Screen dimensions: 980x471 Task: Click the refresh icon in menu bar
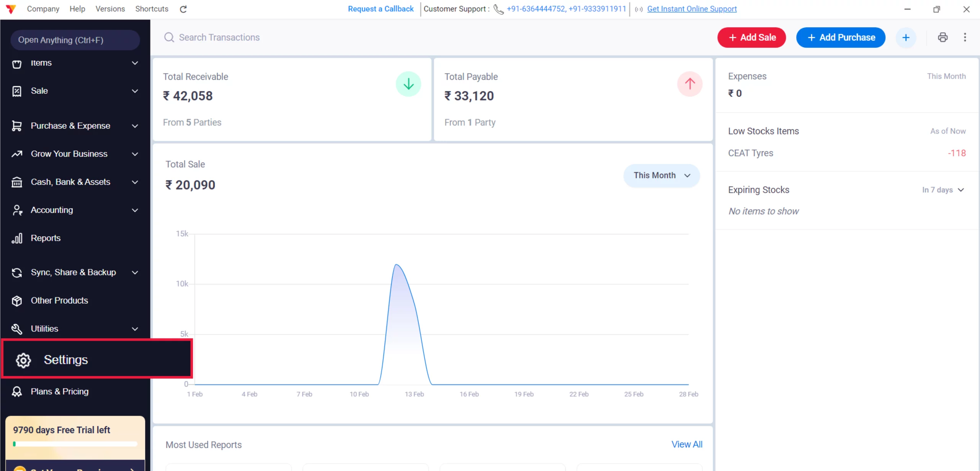pos(183,9)
